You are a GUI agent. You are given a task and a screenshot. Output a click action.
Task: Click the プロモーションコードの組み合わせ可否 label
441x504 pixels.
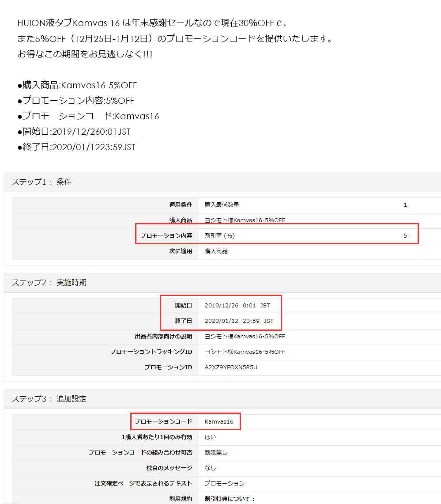140,452
